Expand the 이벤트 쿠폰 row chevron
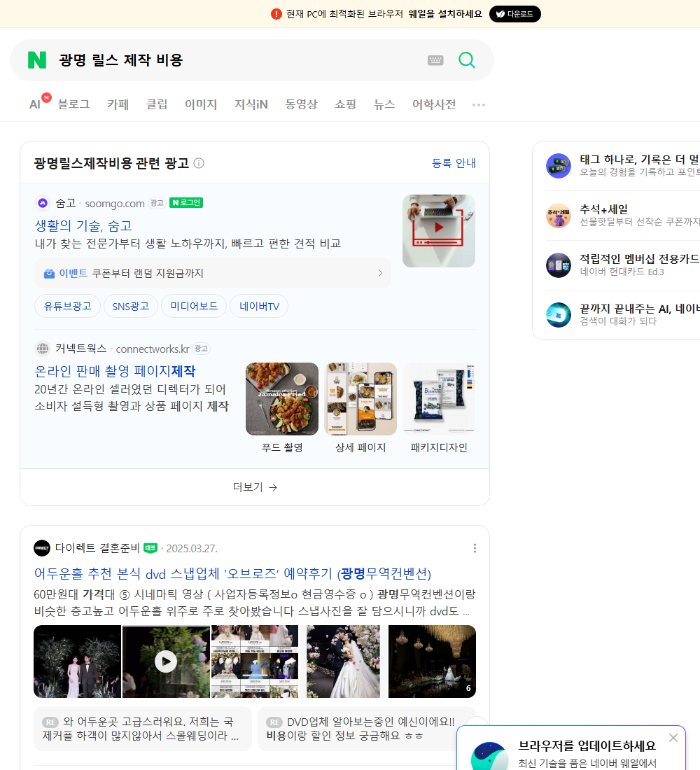This screenshot has width=700, height=770. pos(380,273)
